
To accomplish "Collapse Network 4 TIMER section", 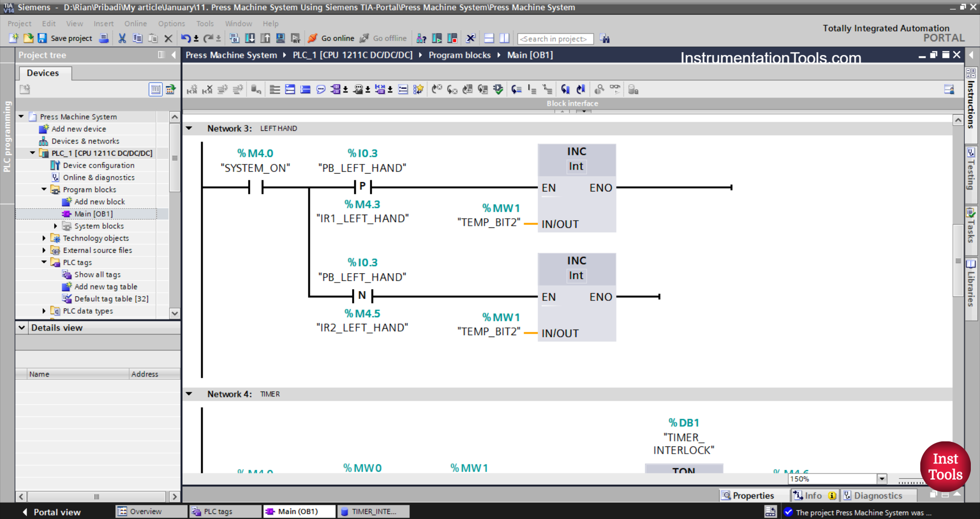I will [189, 394].
